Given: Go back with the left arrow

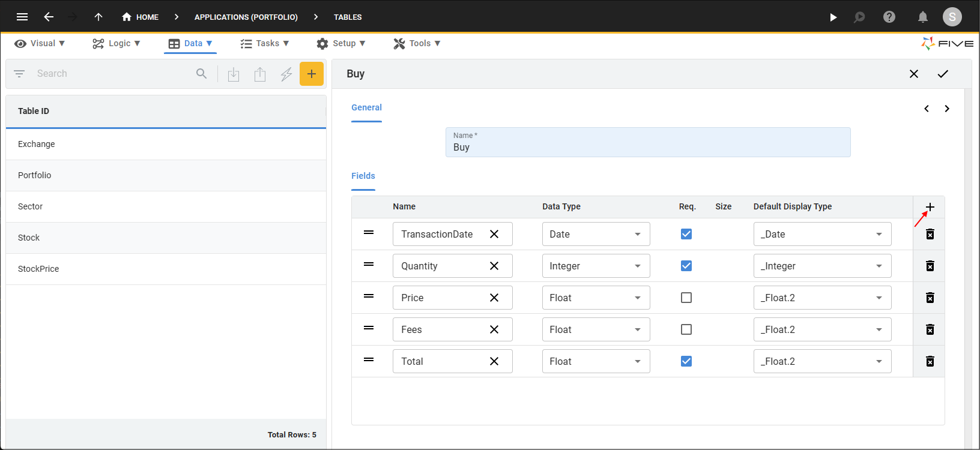Looking at the screenshot, I should tap(49, 17).
